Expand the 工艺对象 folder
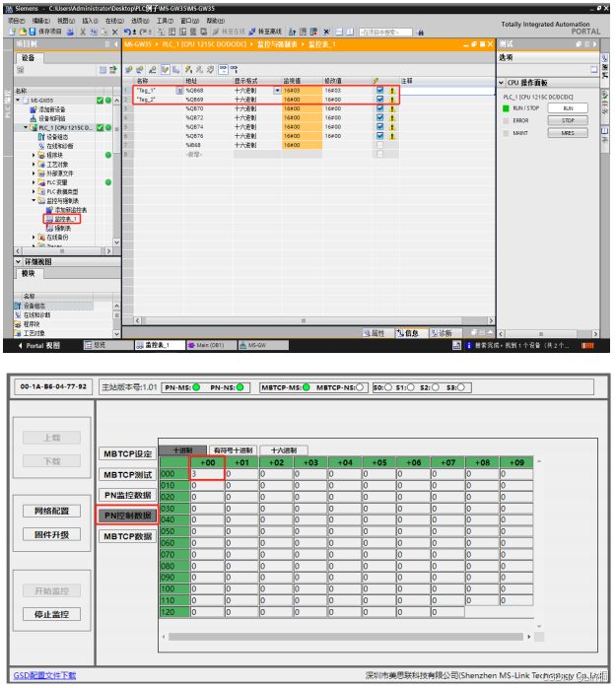 (x=34, y=164)
